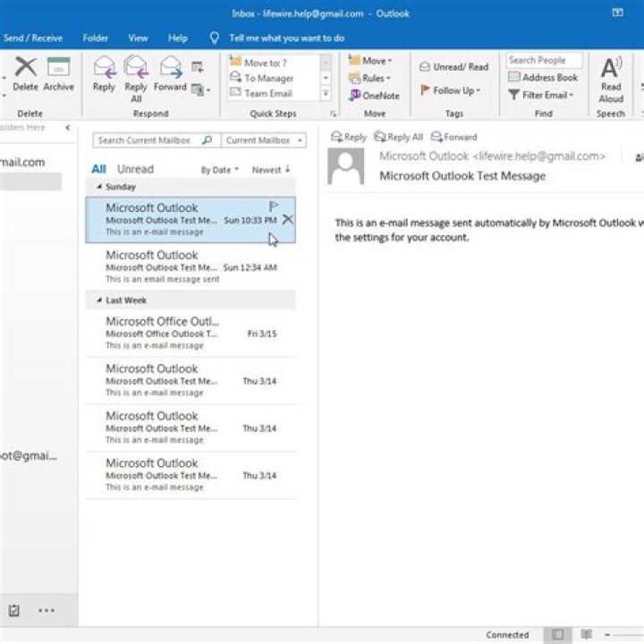Open the Help ribbon tab
This screenshot has height=644, width=644.
pyautogui.click(x=178, y=38)
